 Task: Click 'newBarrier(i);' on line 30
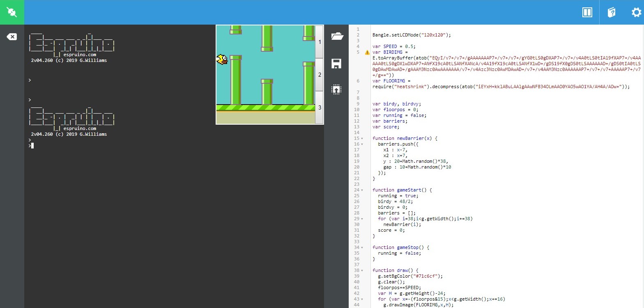coord(402,224)
